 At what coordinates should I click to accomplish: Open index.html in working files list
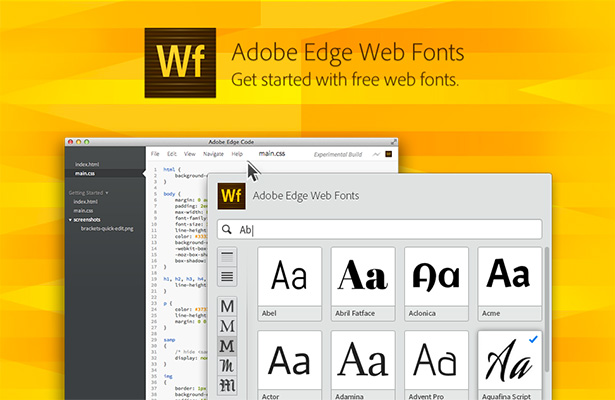(87, 164)
